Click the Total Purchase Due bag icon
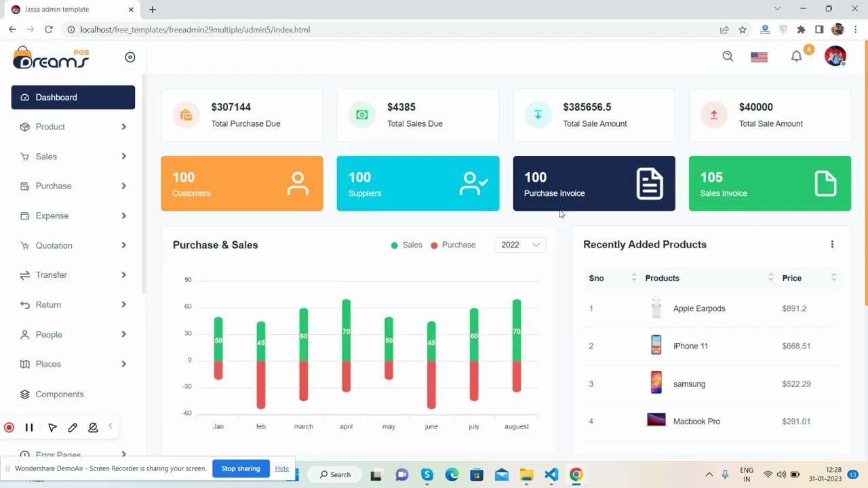Image resolution: width=868 pixels, height=488 pixels. [x=186, y=115]
